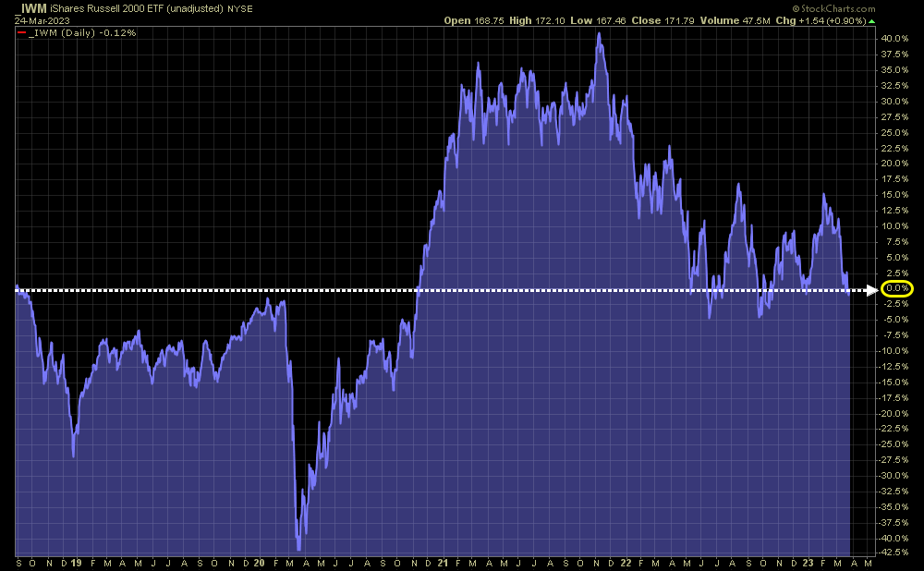The width and height of the screenshot is (924, 571).
Task: Click the -5.0% y-axis label
Action: click(x=895, y=320)
